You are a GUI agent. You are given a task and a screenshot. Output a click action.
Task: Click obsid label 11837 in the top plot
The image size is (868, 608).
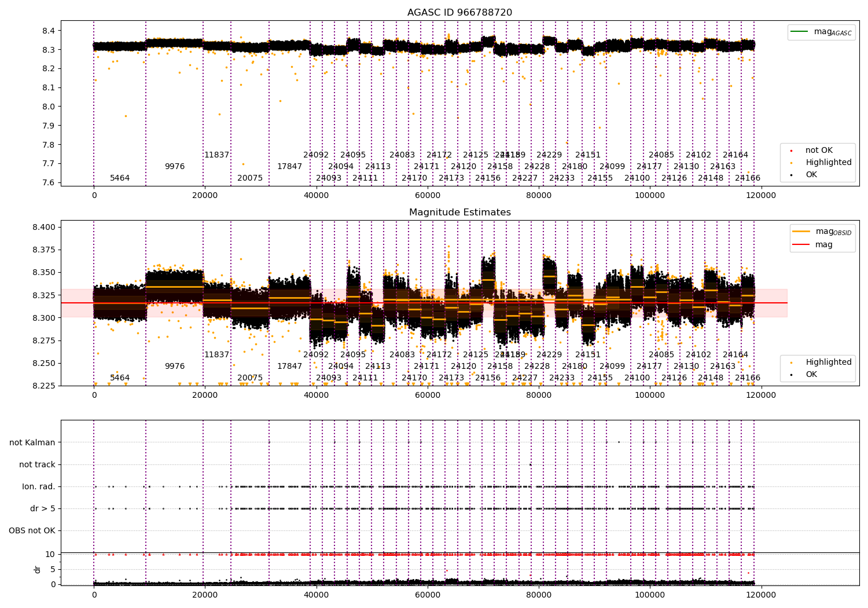216,155
